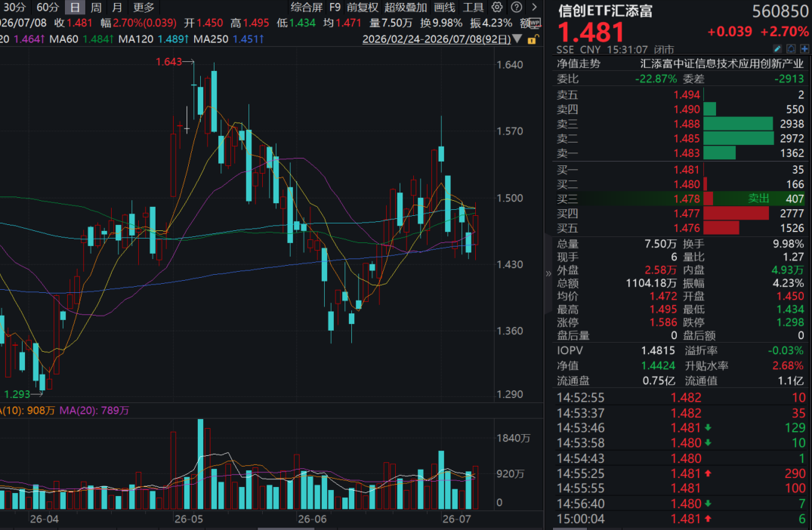The width and height of the screenshot is (812, 530).
Task: Collapse the right quote panel with double arrow
Action: click(548, 273)
